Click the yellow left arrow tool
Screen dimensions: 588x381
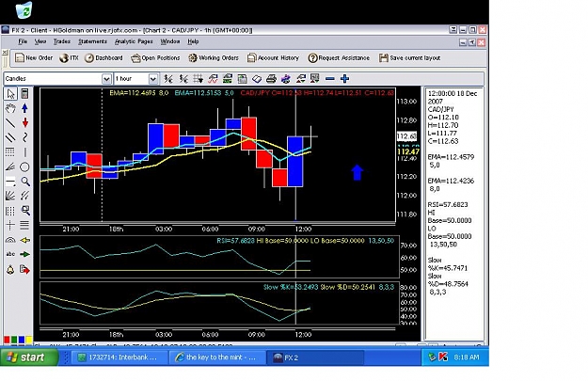click(x=24, y=240)
